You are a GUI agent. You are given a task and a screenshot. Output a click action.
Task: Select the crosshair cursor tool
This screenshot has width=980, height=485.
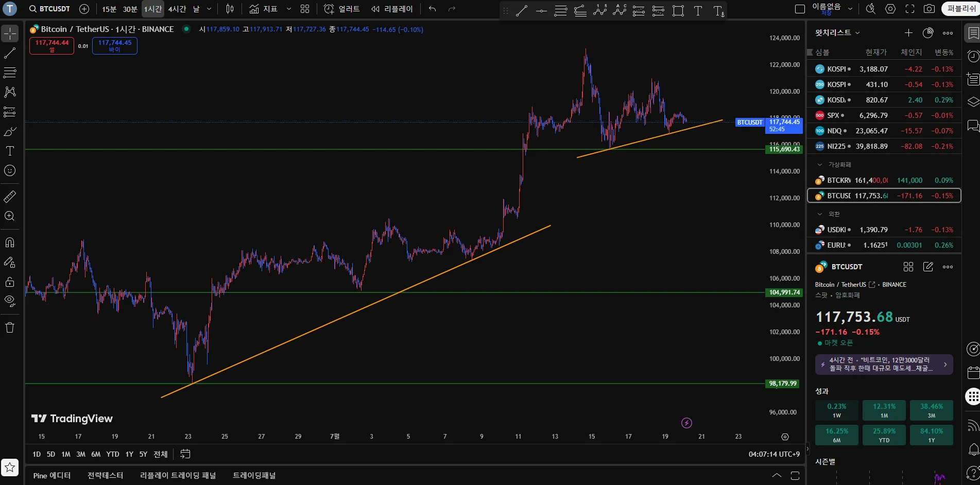pos(10,33)
